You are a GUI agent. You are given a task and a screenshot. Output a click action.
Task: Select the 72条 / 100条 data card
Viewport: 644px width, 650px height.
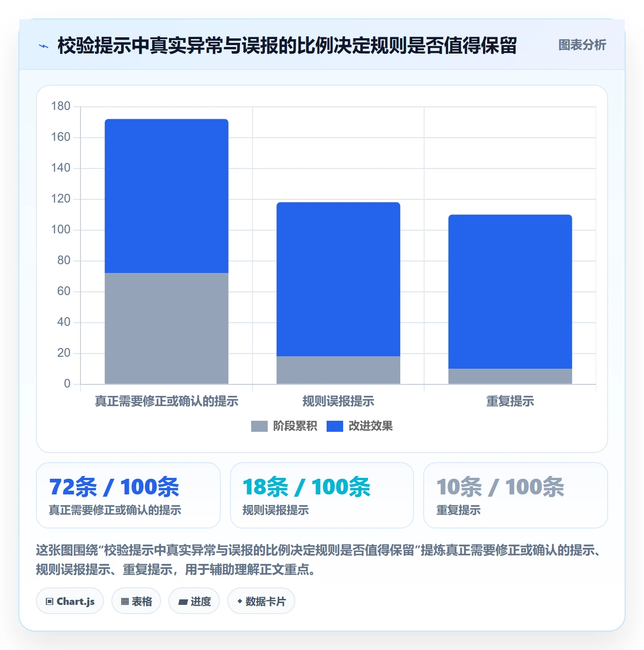click(128, 495)
